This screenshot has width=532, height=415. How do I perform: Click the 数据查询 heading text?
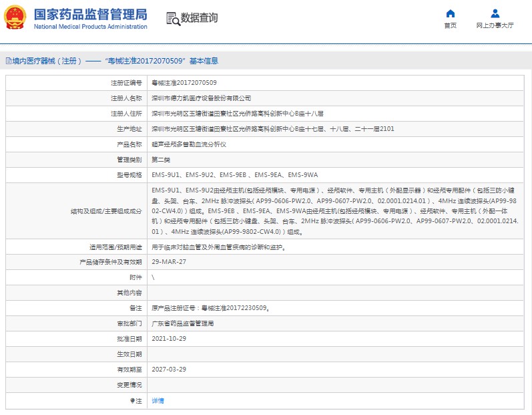199,18
